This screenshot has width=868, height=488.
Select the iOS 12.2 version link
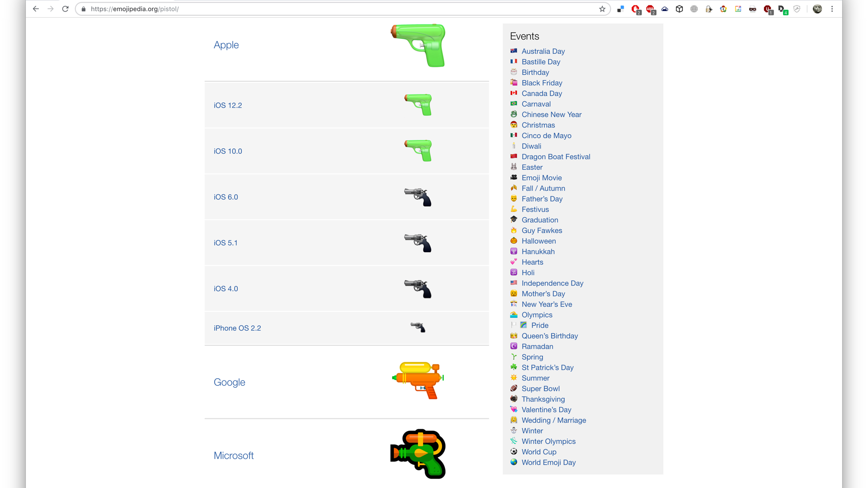point(227,105)
